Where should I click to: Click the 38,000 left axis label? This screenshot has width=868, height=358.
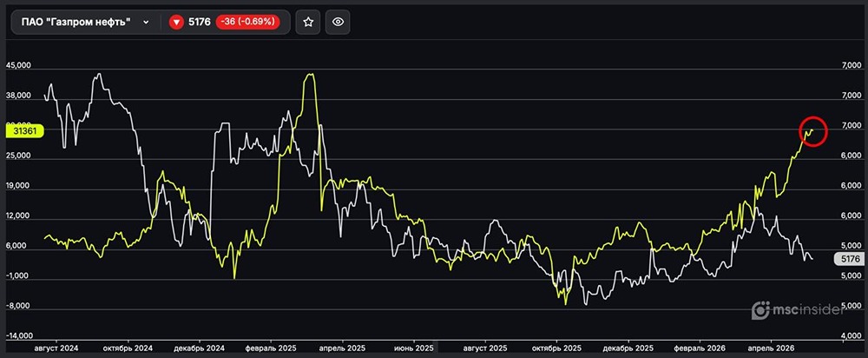[x=17, y=96]
